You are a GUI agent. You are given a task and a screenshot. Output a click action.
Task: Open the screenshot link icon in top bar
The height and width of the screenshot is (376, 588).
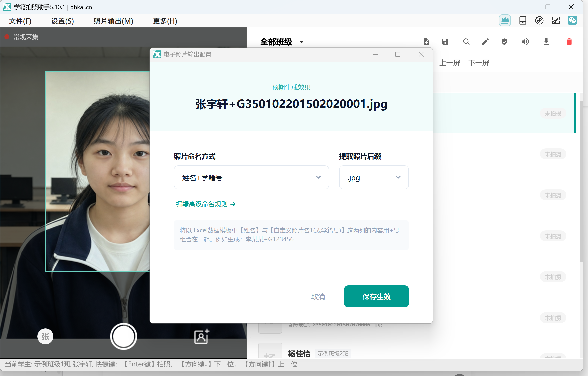pyautogui.click(x=556, y=20)
